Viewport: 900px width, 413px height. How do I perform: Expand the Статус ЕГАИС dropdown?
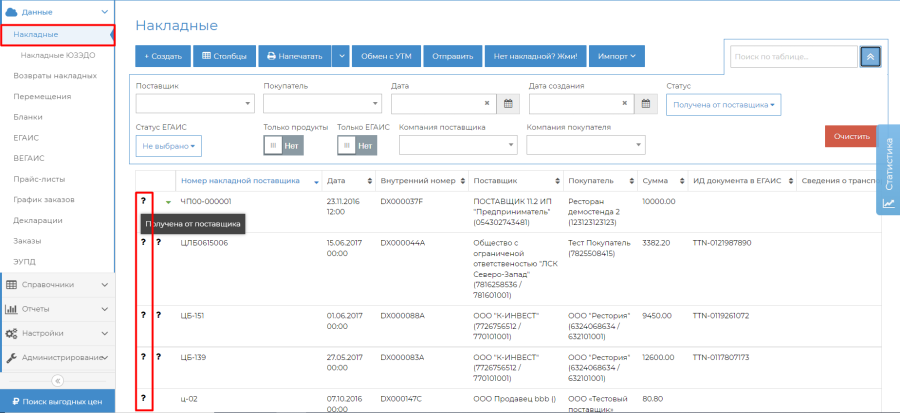point(168,146)
